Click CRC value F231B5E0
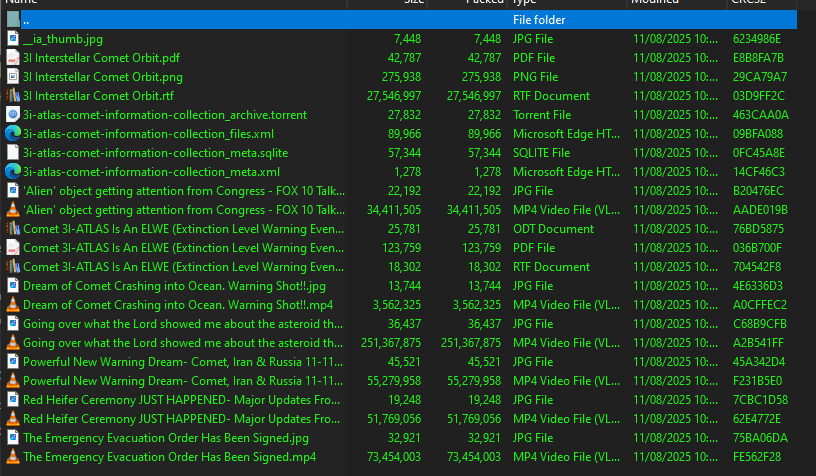The width and height of the screenshot is (816, 476). pyautogui.click(x=757, y=381)
